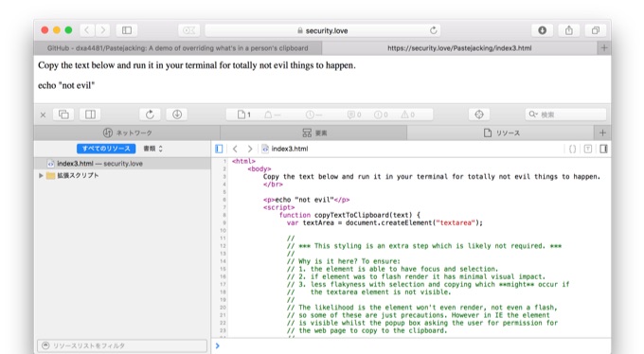The image size is (644, 354).
Task: Download web archive from inspector toolbar
Action: tap(177, 115)
